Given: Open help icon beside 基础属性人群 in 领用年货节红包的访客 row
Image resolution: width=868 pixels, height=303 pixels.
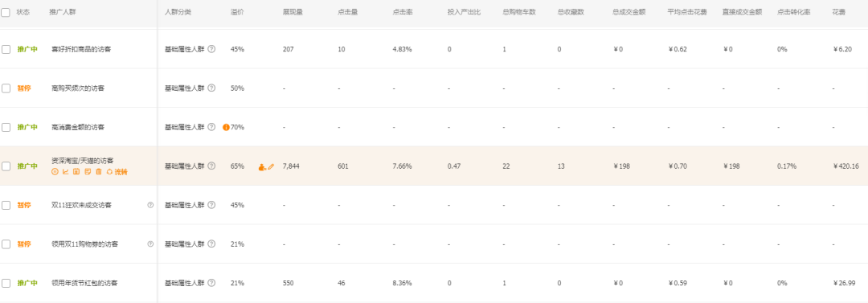Looking at the screenshot, I should point(211,282).
